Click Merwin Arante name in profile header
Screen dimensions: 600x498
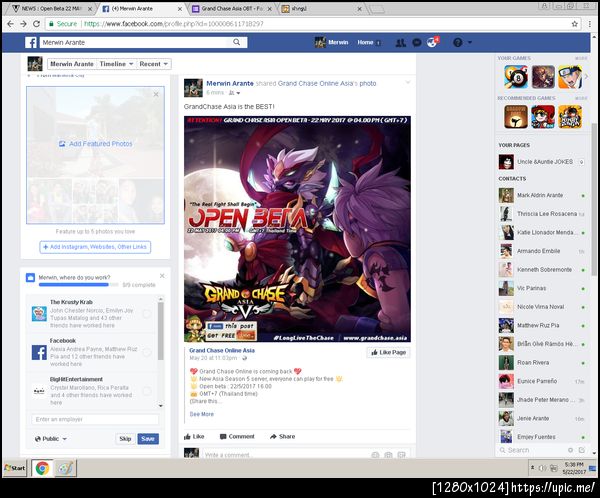(72, 64)
